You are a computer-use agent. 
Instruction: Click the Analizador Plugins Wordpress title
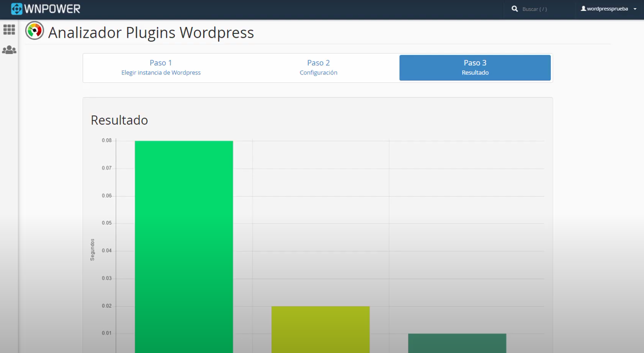tap(151, 32)
